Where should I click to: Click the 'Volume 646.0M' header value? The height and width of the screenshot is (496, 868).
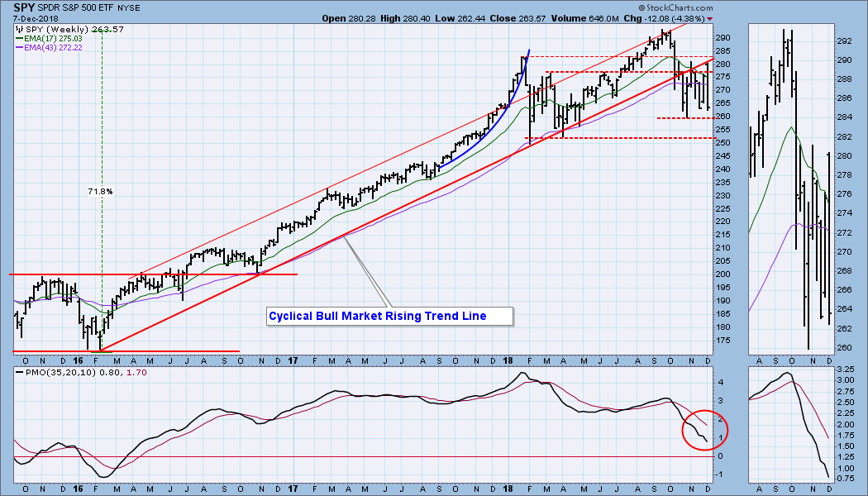(x=584, y=18)
